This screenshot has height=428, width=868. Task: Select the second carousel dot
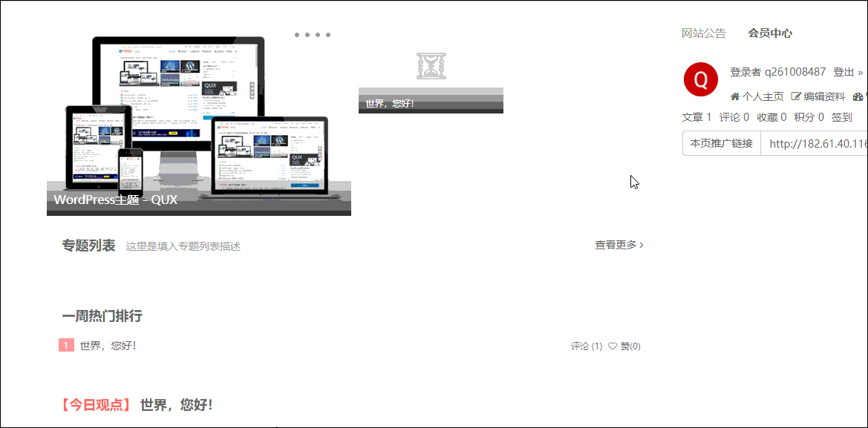308,35
